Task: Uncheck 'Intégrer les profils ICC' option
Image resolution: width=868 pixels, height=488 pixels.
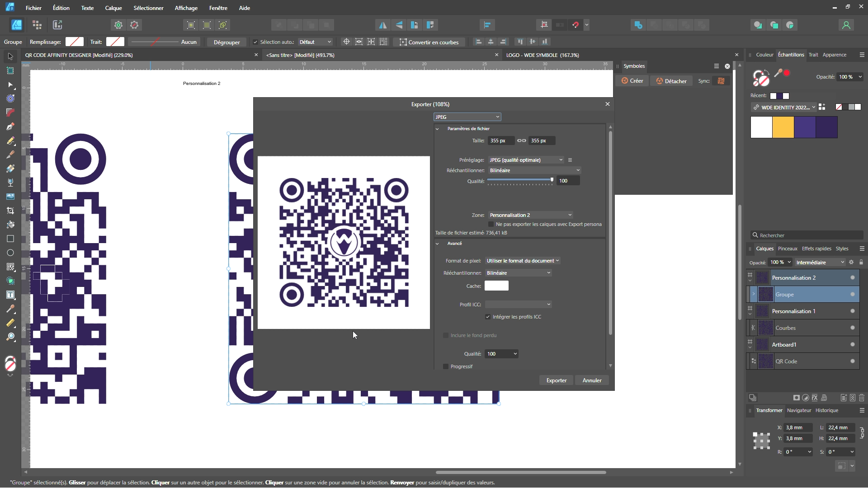Action: (x=488, y=317)
